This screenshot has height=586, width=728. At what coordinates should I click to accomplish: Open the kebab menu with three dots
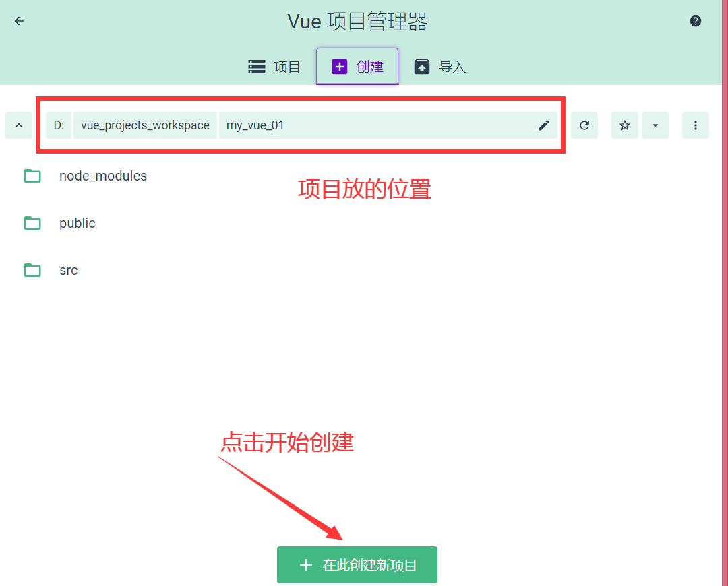(695, 125)
